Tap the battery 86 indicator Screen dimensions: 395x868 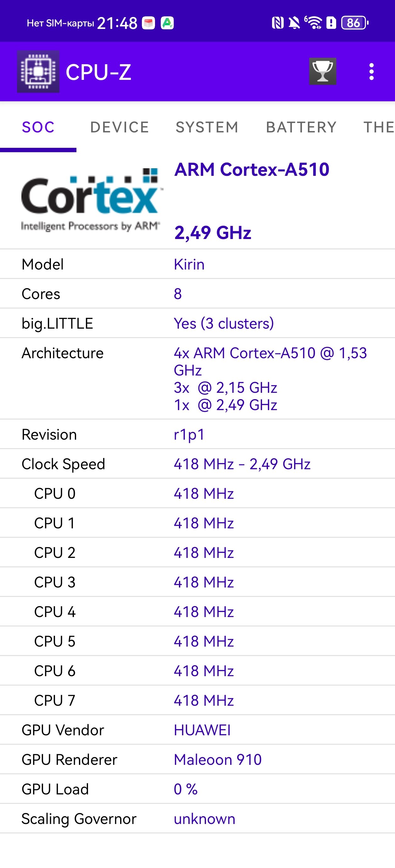pyautogui.click(x=354, y=23)
